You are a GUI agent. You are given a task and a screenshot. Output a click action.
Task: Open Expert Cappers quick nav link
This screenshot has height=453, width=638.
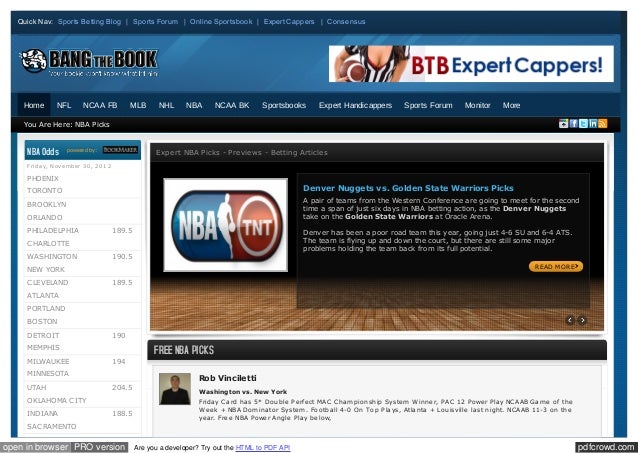pyautogui.click(x=289, y=22)
